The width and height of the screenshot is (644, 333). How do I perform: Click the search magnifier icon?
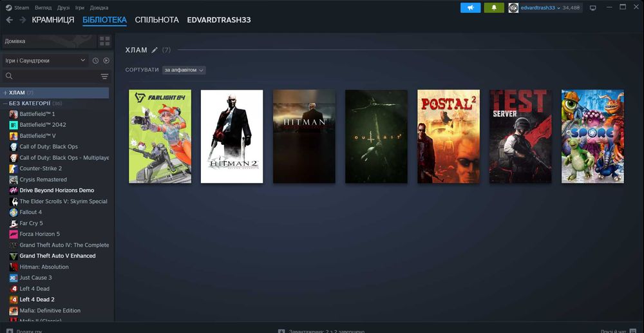(9, 76)
